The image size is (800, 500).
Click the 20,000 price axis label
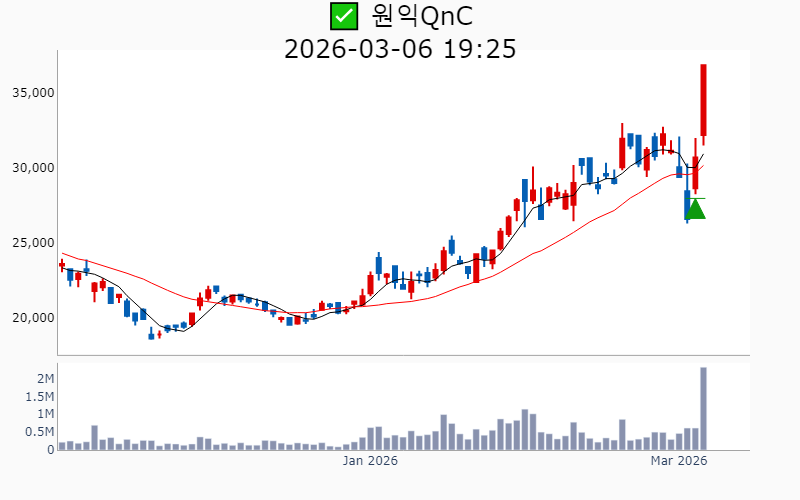pos(33,318)
